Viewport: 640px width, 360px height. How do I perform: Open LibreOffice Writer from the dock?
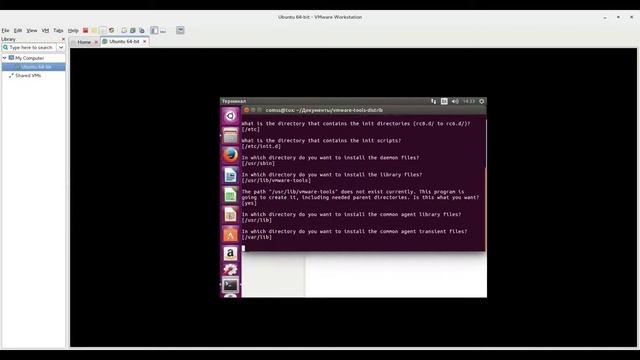coord(230,175)
